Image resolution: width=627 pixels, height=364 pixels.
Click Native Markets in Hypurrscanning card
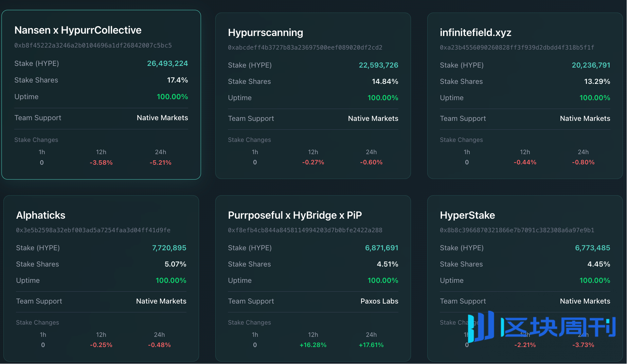coord(373,119)
